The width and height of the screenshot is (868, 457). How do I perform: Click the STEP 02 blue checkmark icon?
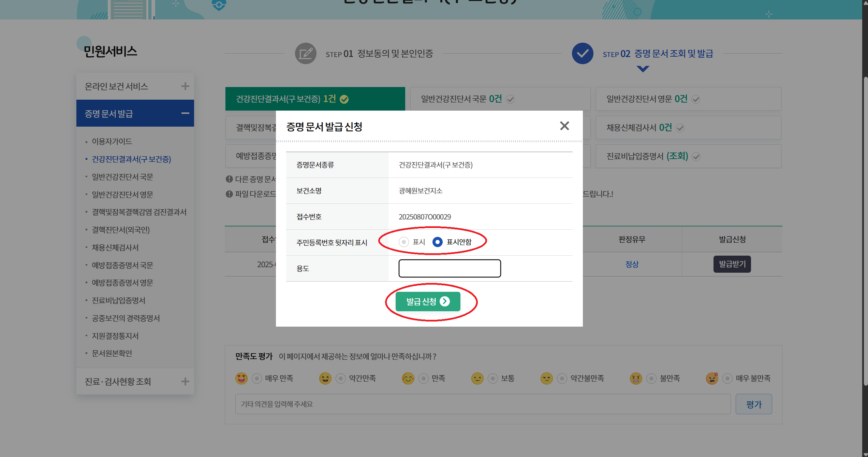(582, 54)
